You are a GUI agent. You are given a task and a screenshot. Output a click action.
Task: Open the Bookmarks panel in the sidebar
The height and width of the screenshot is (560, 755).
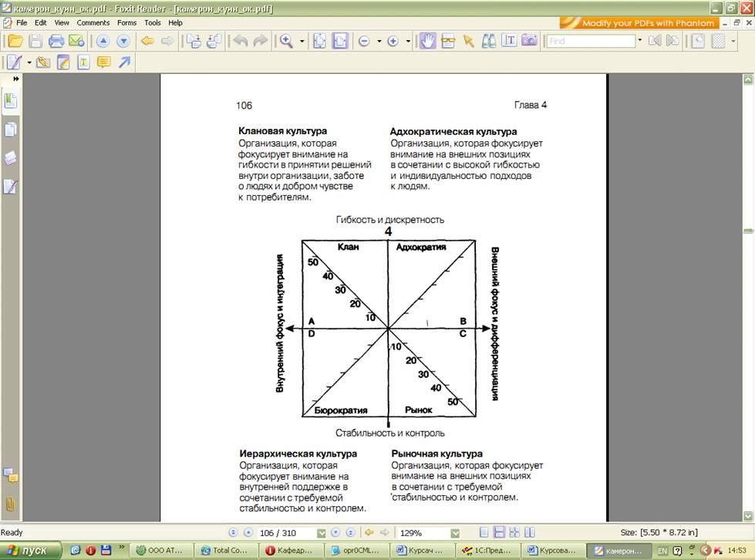(x=11, y=100)
